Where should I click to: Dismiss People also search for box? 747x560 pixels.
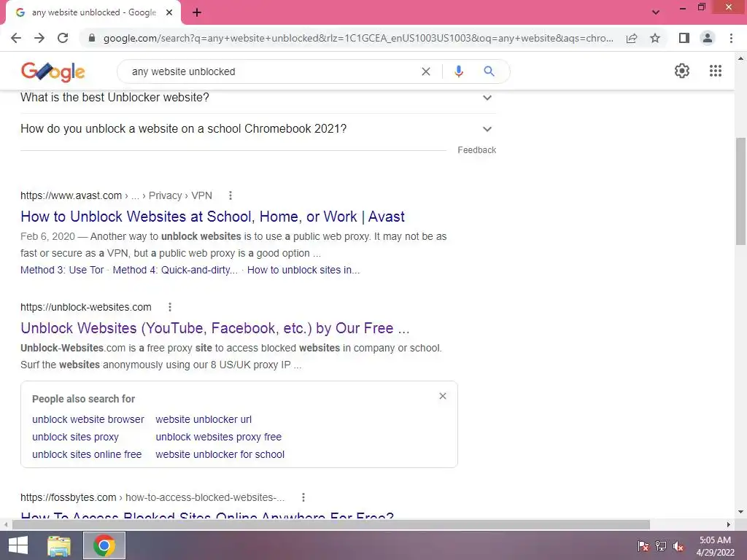tap(443, 396)
